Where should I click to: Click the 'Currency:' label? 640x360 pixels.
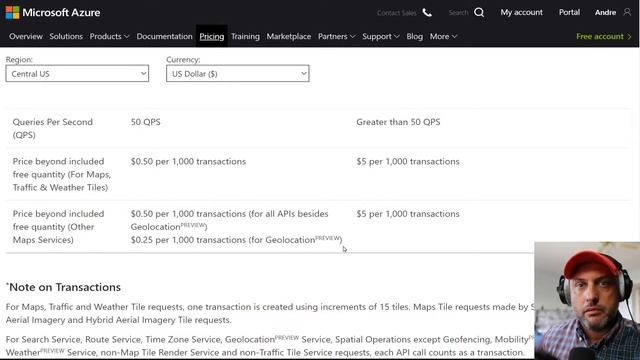(x=183, y=60)
